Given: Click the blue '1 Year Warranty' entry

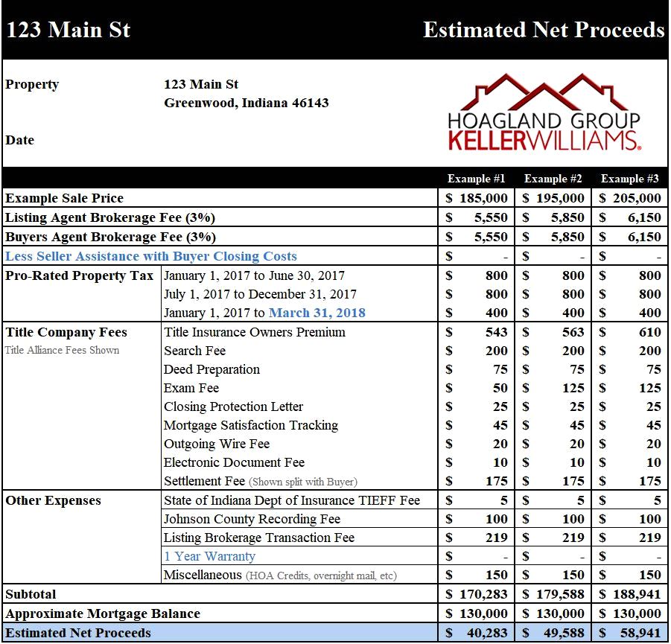Looking at the screenshot, I should [210, 556].
